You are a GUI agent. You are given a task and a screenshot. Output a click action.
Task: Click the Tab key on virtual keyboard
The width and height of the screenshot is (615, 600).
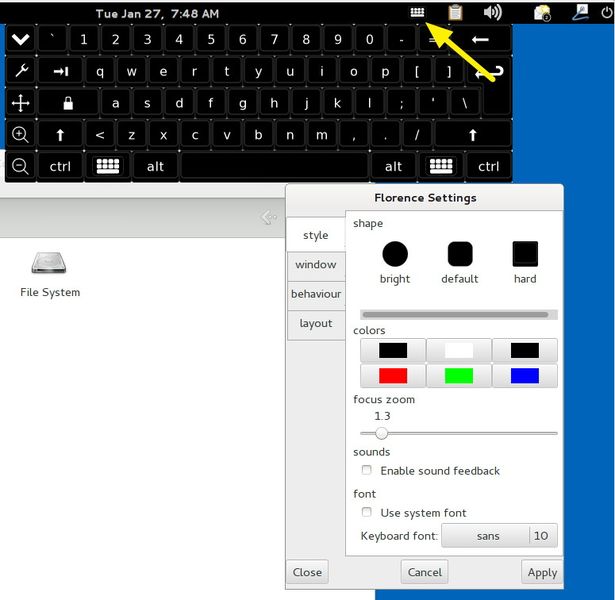point(61,71)
